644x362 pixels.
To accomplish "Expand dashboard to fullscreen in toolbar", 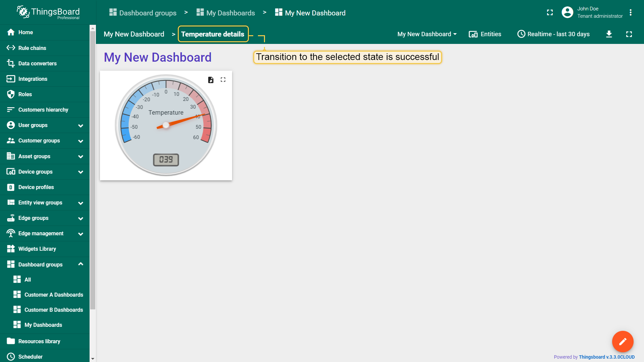I will pos(629,34).
